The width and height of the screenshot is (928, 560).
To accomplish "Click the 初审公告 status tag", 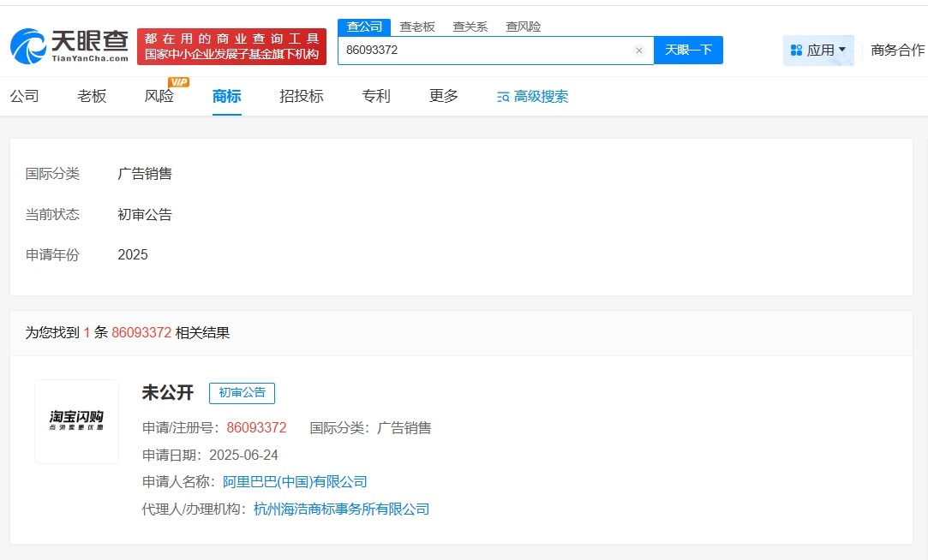I will [242, 393].
